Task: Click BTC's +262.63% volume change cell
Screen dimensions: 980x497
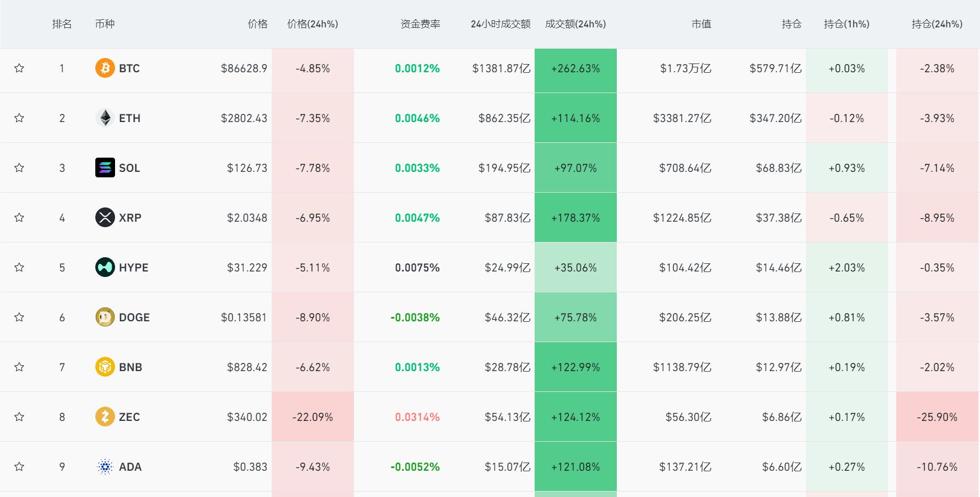Action: [575, 69]
